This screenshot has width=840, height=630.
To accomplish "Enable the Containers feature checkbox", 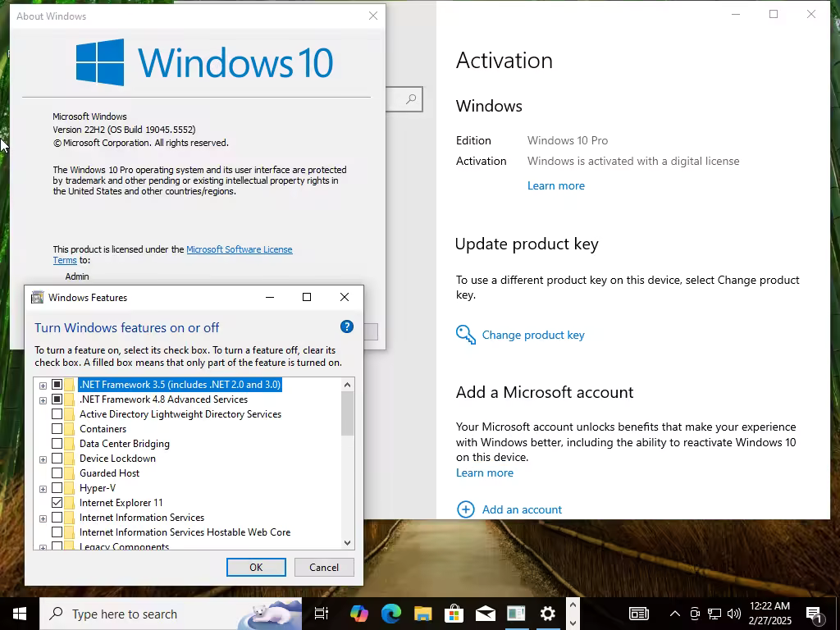I will [x=57, y=428].
